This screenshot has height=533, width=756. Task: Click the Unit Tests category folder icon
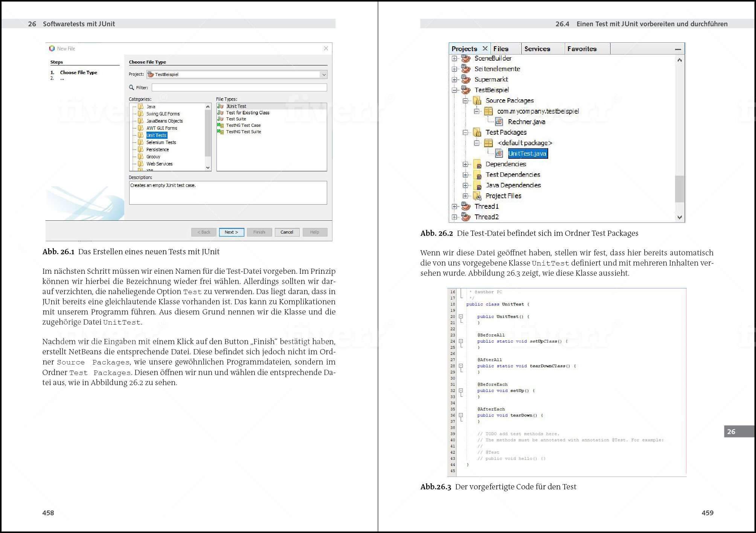point(141,135)
